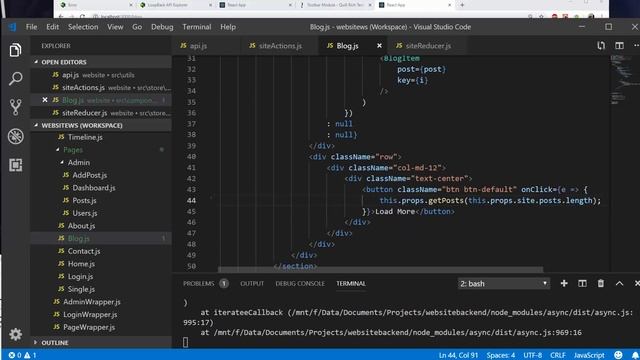This screenshot has height=360, width=640.
Task: Select siteReducer.js in Open Editors list
Action: coord(101,113)
